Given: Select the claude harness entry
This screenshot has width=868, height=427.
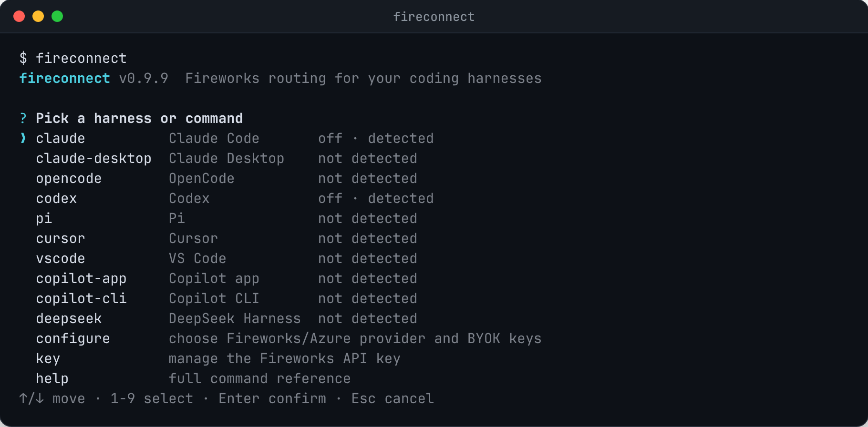Looking at the screenshot, I should (x=61, y=138).
